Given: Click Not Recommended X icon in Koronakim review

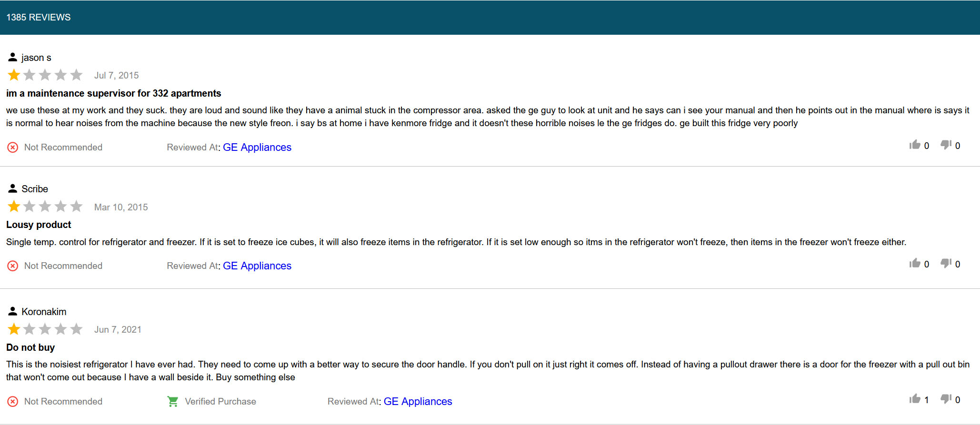Looking at the screenshot, I should [x=13, y=402].
